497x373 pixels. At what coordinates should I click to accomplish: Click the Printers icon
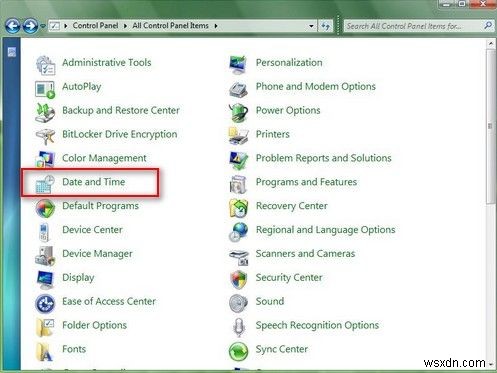coord(239,136)
